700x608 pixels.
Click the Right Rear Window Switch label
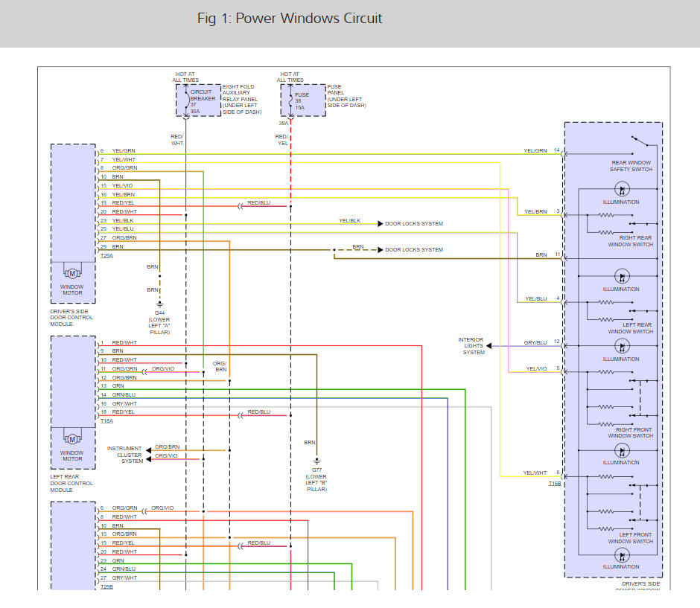tap(630, 241)
